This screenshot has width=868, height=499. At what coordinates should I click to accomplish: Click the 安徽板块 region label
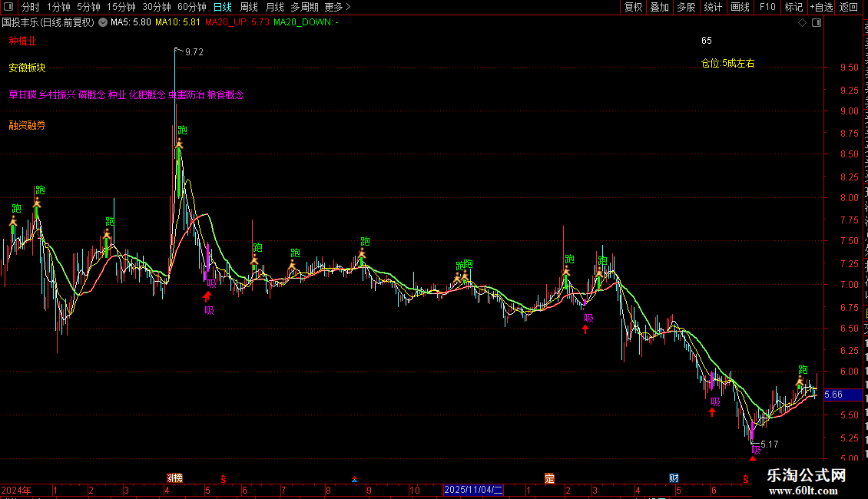point(27,68)
